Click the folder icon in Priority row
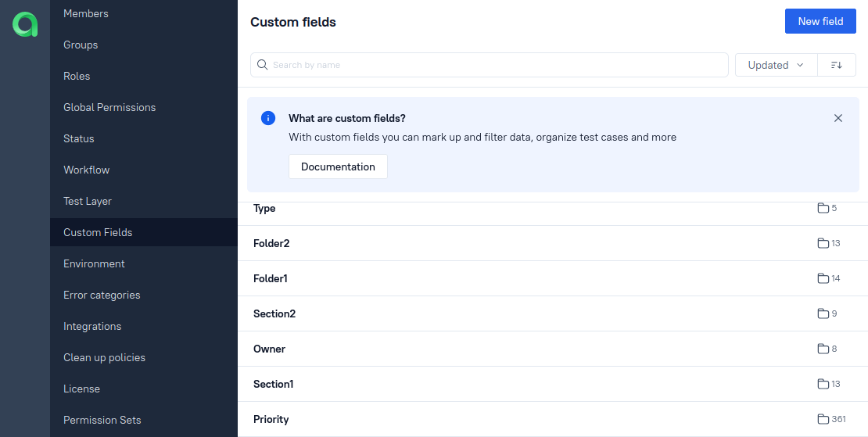The height and width of the screenshot is (437, 868). pyautogui.click(x=823, y=419)
